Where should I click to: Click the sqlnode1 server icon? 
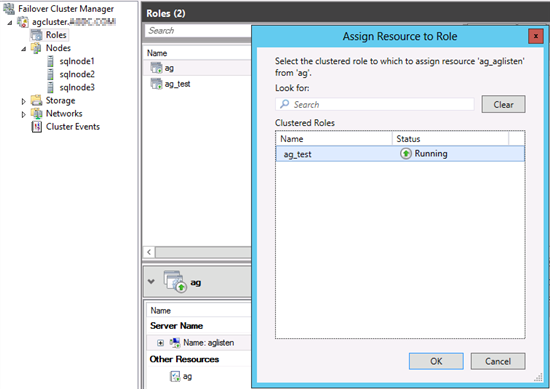(51, 61)
